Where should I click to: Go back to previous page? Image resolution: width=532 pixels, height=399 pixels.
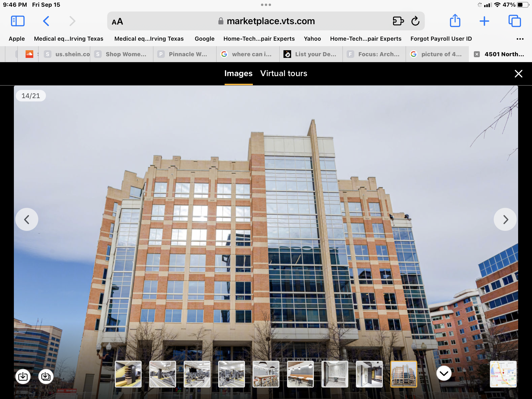pyautogui.click(x=46, y=21)
